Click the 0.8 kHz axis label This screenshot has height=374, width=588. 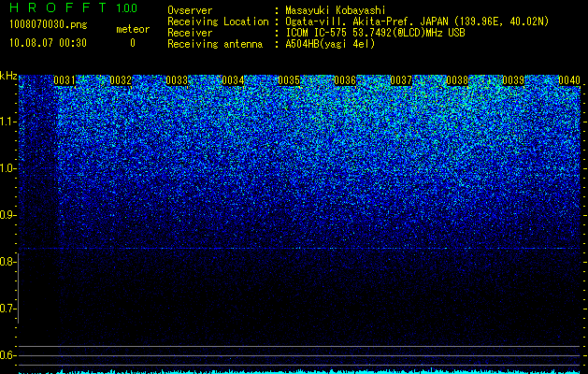[x=7, y=262]
